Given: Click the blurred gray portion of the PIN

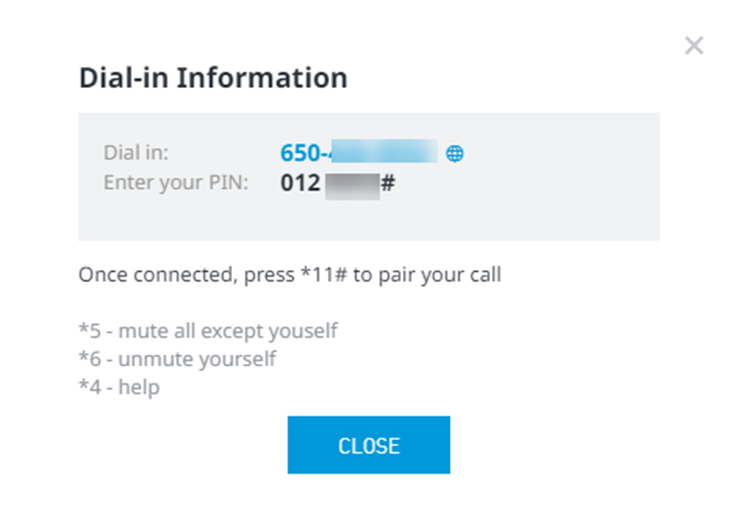Looking at the screenshot, I should (x=353, y=186).
